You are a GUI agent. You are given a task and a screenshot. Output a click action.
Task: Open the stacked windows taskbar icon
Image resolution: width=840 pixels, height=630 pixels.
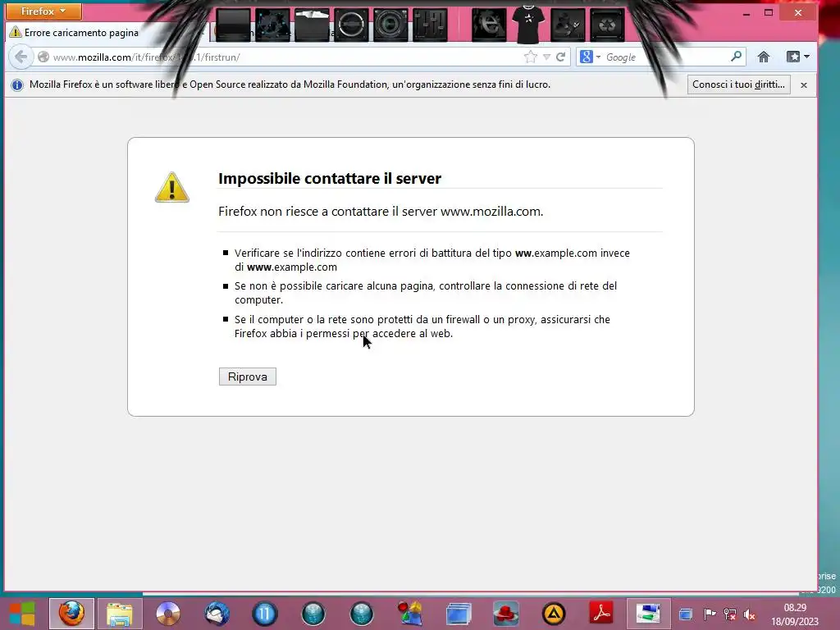(x=459, y=614)
